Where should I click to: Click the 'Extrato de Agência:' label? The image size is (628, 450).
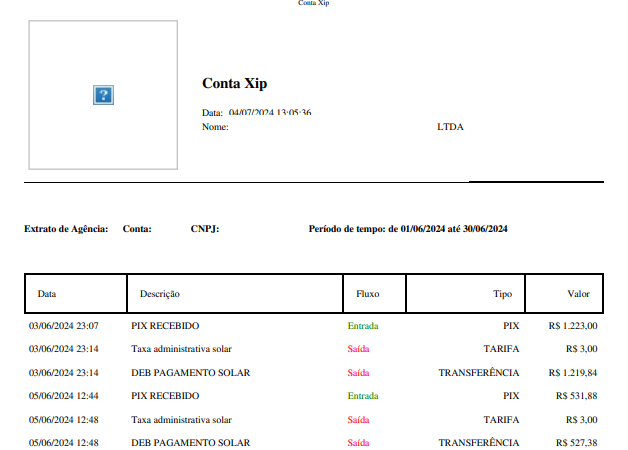click(66, 229)
